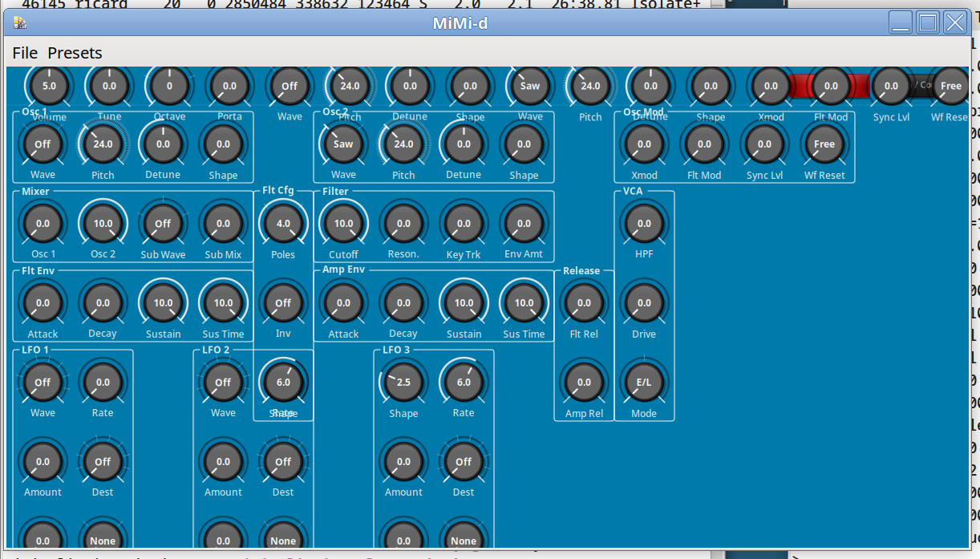The height and width of the screenshot is (559, 980).
Task: Click the Xmod knob inside Osc Mod box
Action: click(x=644, y=144)
